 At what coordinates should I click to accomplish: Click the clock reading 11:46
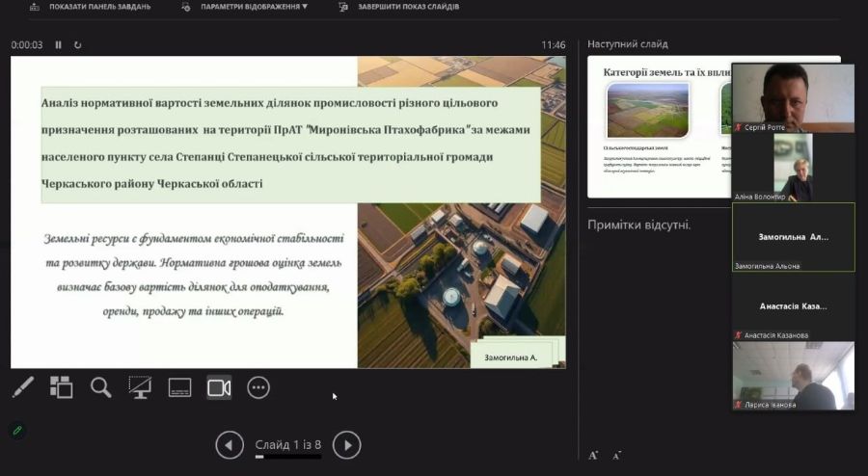tap(553, 44)
